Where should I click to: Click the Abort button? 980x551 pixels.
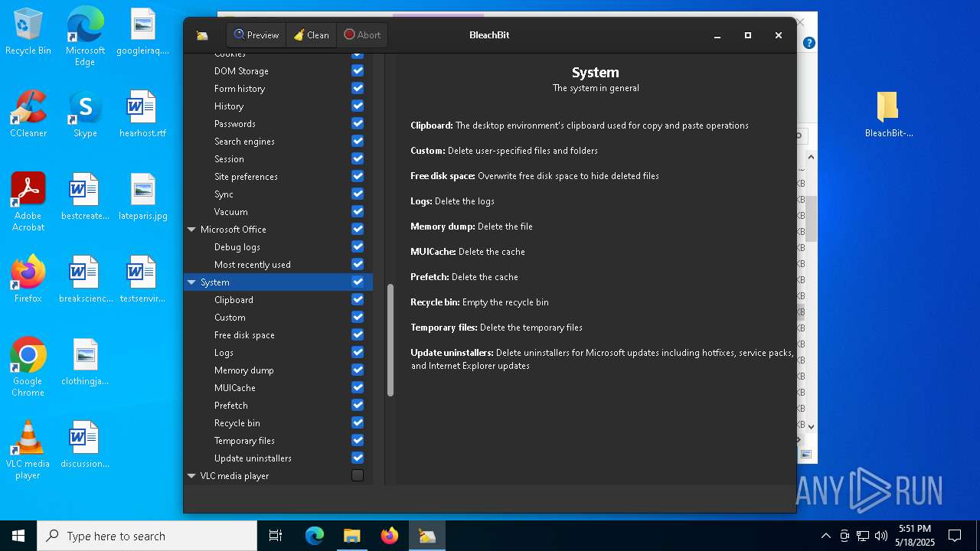tap(361, 35)
